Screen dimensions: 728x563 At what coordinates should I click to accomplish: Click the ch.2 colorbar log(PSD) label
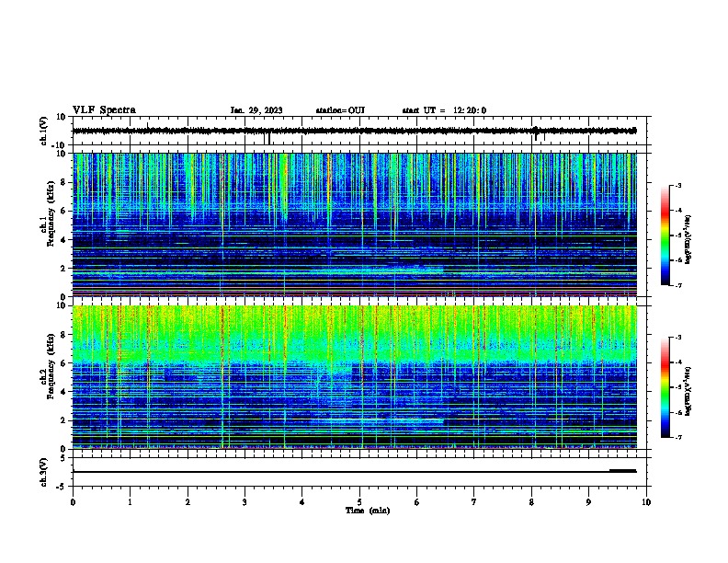coord(688,391)
